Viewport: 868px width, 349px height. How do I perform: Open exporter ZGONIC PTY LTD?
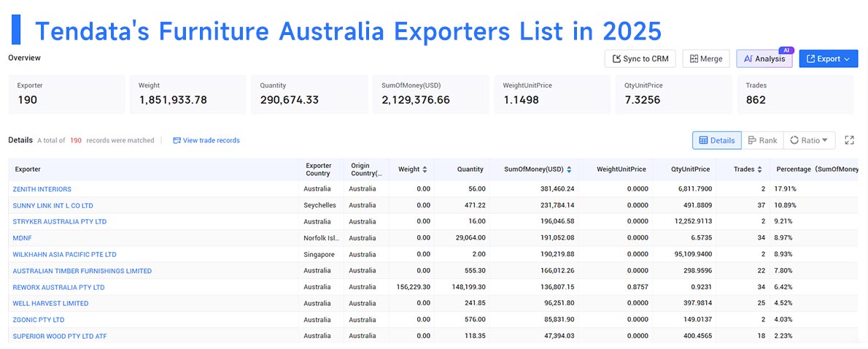point(39,320)
